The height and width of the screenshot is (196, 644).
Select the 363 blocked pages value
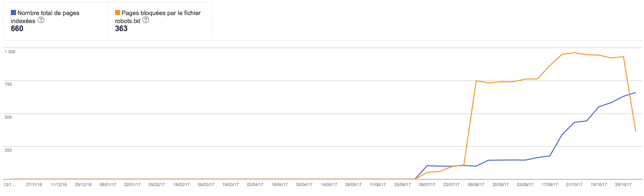click(x=121, y=29)
